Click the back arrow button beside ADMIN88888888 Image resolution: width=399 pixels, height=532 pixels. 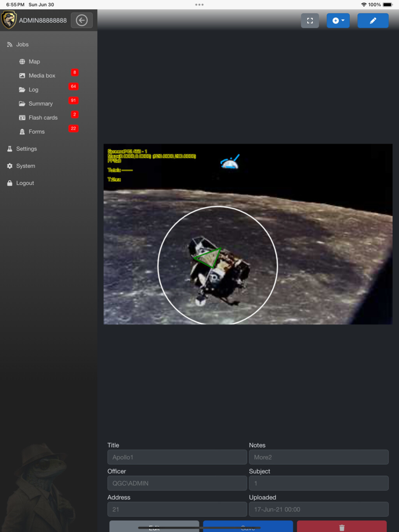tap(82, 20)
